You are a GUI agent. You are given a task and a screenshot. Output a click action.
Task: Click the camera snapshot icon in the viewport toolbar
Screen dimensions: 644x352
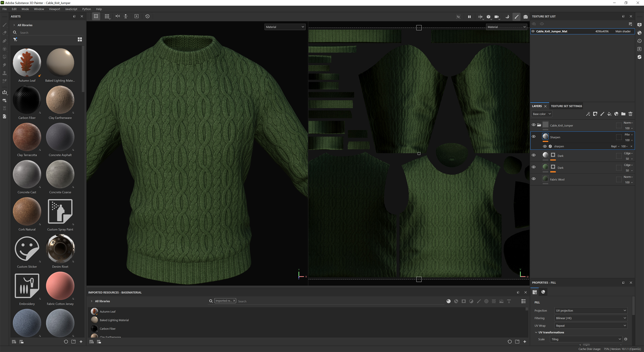click(x=526, y=17)
